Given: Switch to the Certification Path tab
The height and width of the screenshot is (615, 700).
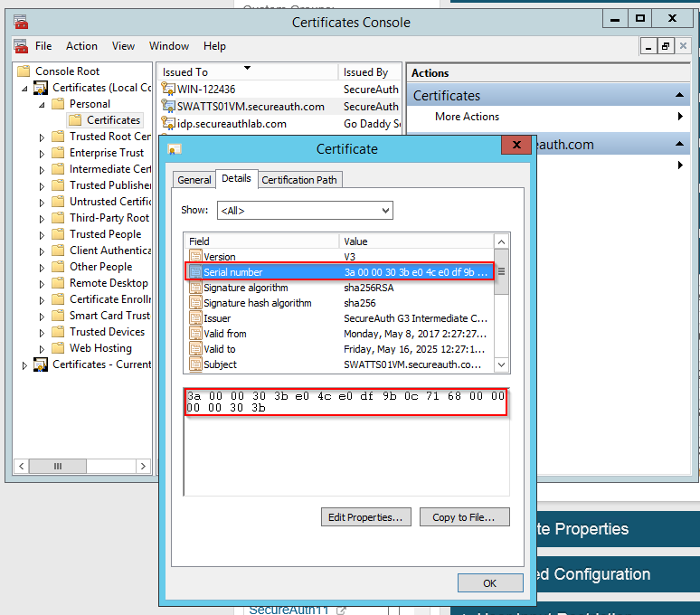Looking at the screenshot, I should coord(299,180).
